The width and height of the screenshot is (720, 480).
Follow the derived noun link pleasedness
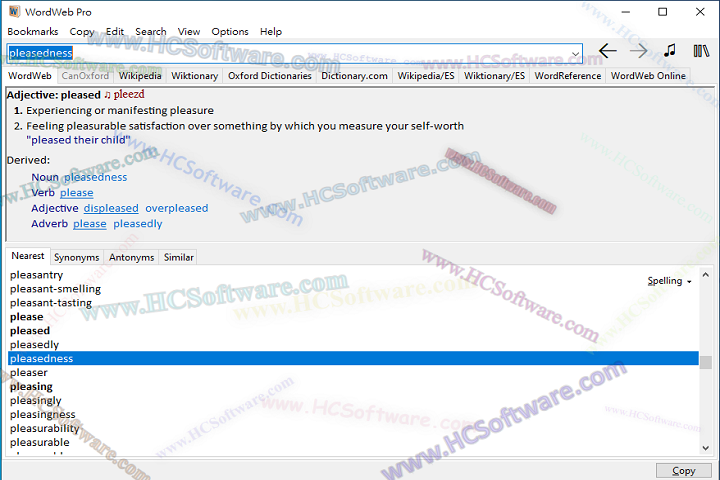coord(96,177)
